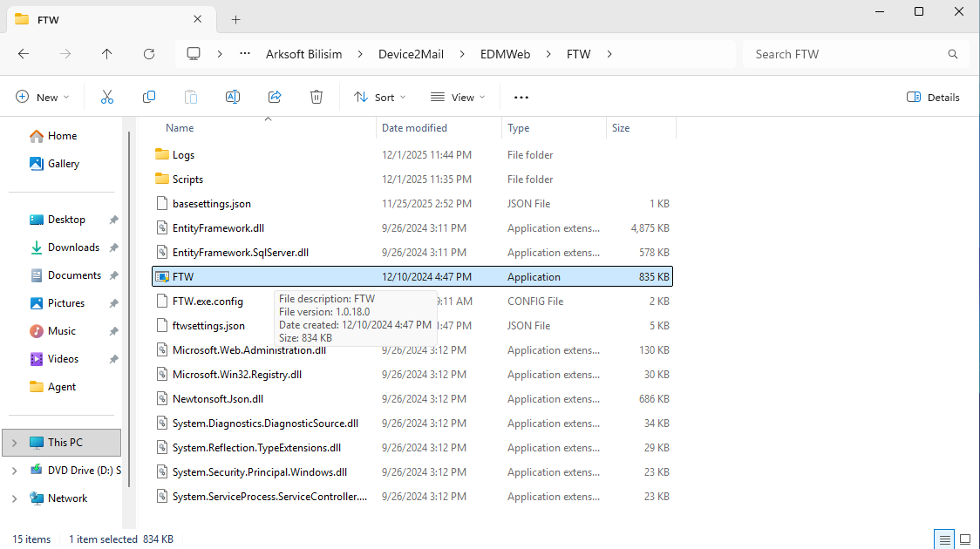Refresh the current folder view
Image resolution: width=980 pixels, height=549 pixels.
pos(149,54)
